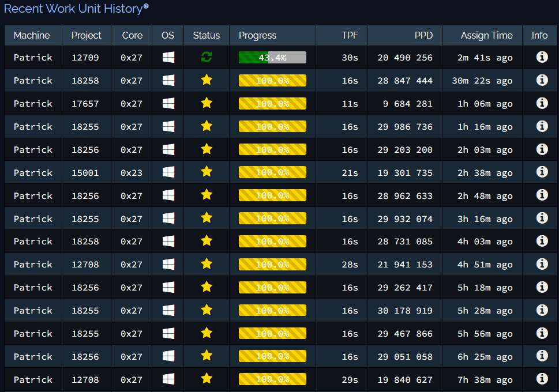Click the OS column header
This screenshot has width=559, height=392.
tap(167, 35)
